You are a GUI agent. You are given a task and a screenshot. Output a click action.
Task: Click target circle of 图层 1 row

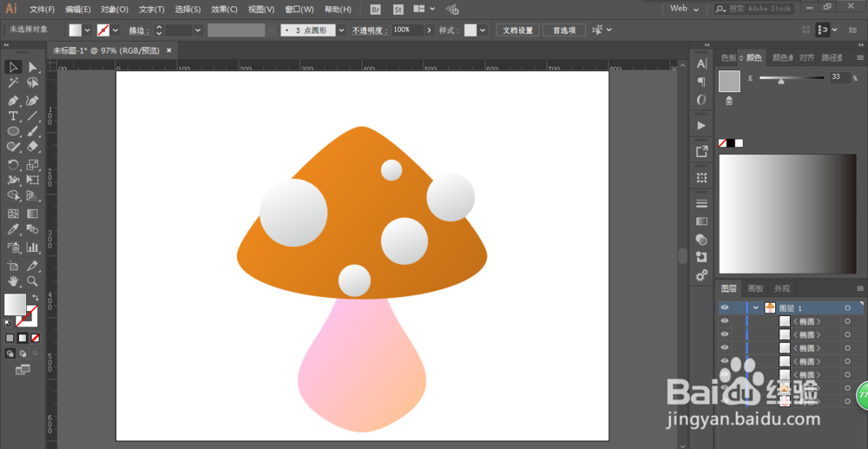click(847, 307)
